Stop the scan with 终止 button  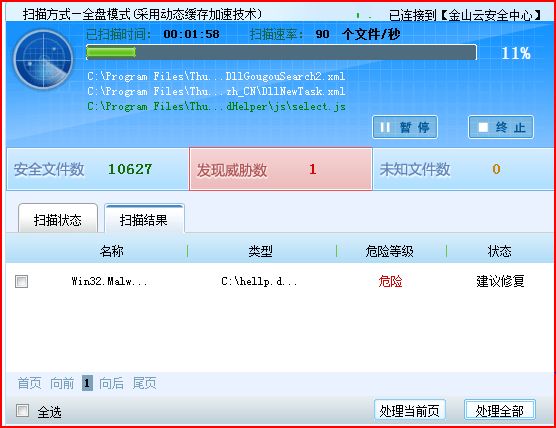tap(501, 127)
